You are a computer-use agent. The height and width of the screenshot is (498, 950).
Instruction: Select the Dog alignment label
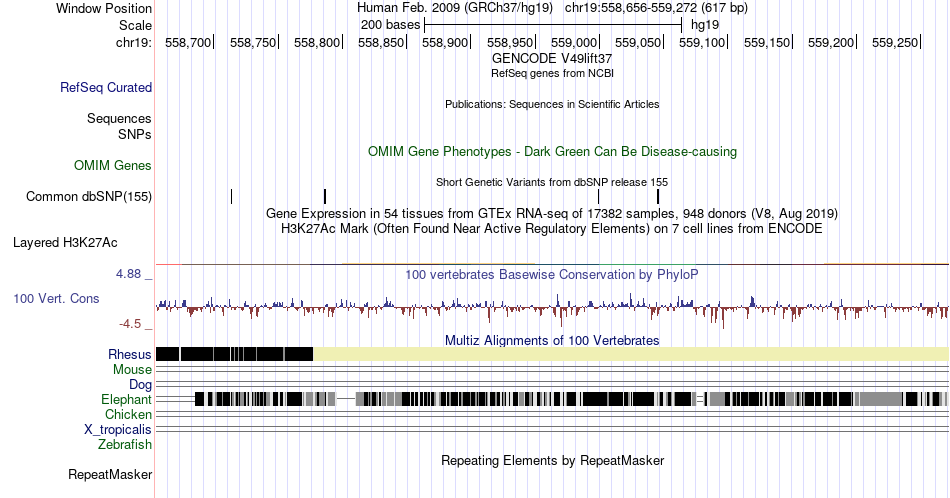coord(140,385)
